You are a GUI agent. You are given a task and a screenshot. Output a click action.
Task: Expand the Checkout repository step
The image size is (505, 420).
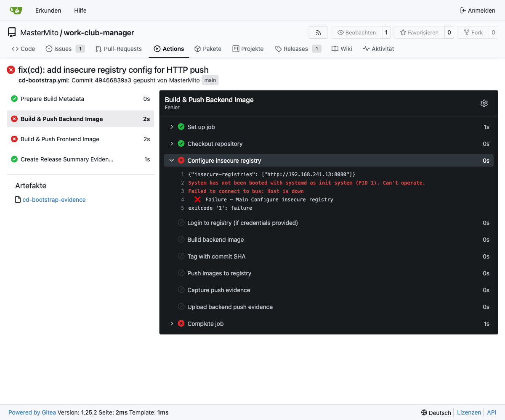[172, 144]
